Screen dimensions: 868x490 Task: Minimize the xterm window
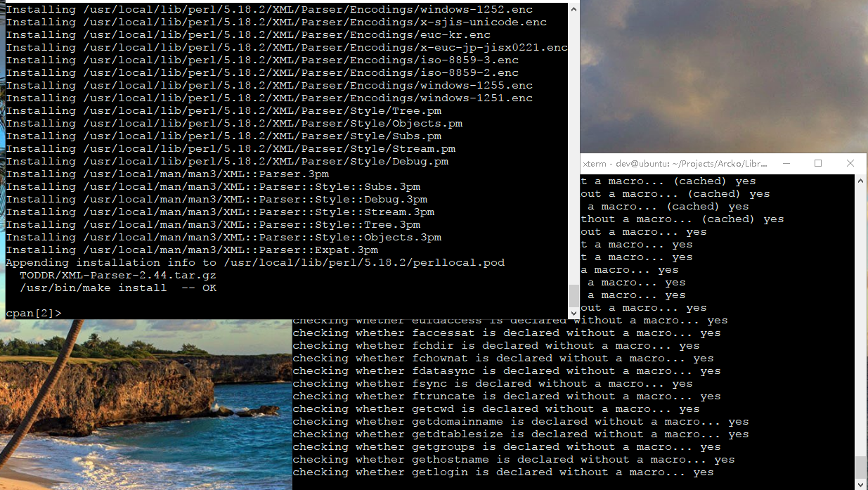coord(785,163)
